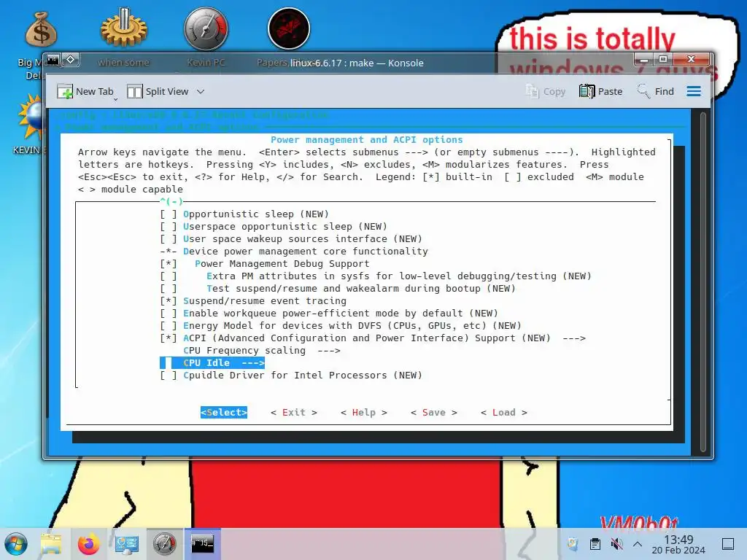Open the system monitor gauge taskbar icon

(164, 544)
